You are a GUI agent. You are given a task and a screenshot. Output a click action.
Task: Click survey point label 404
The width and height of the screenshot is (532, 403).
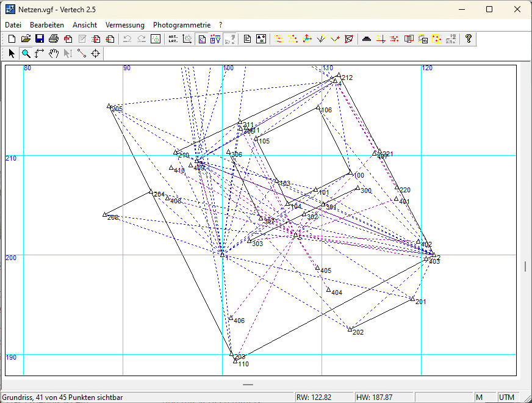(337, 292)
